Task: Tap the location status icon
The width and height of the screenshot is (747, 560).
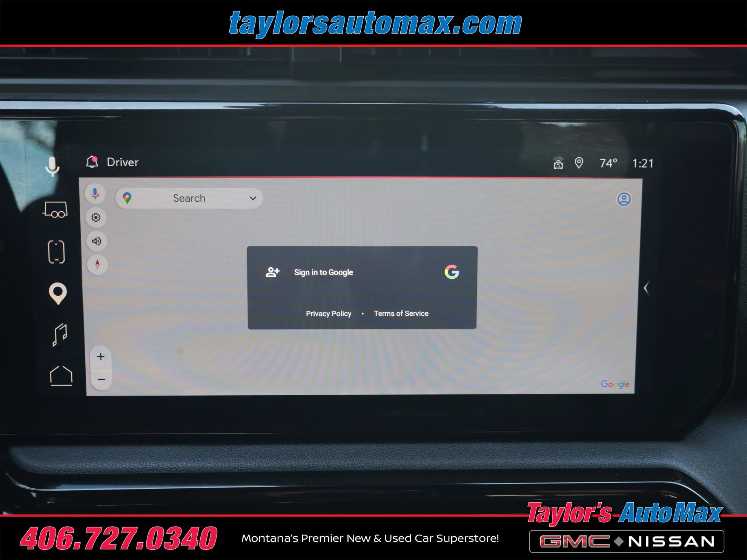Action: pyautogui.click(x=579, y=163)
